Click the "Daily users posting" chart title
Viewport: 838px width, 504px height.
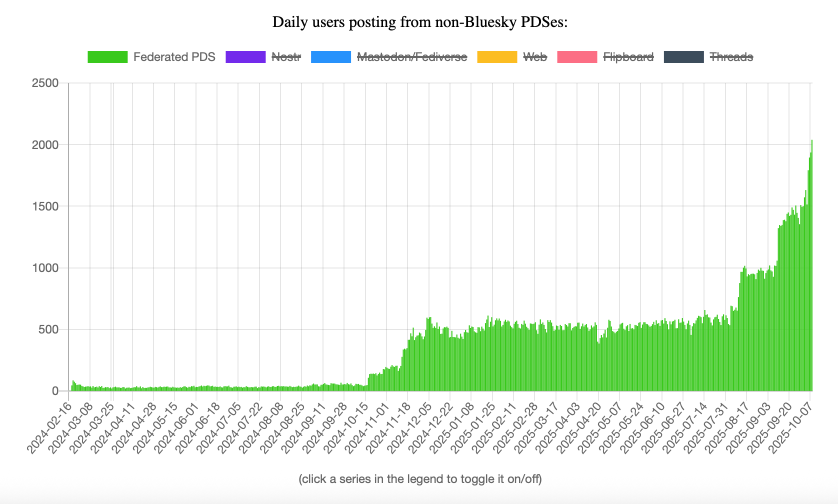(420, 22)
